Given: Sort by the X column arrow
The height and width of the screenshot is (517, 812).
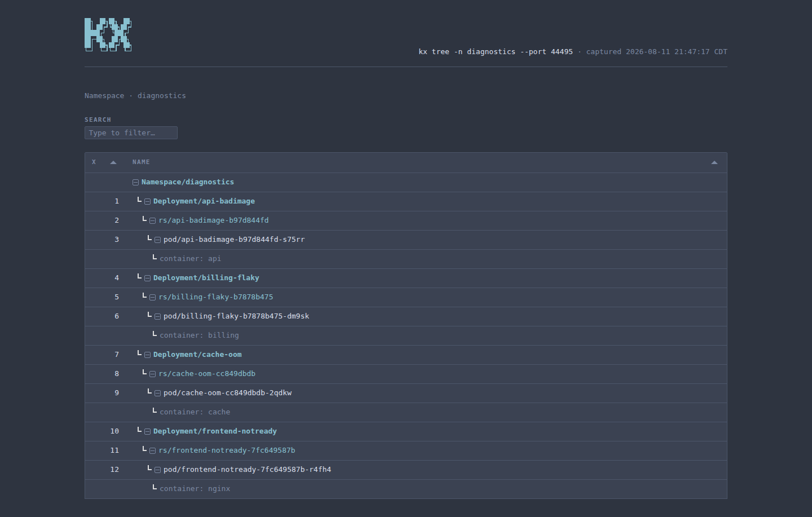Looking at the screenshot, I should [113, 162].
